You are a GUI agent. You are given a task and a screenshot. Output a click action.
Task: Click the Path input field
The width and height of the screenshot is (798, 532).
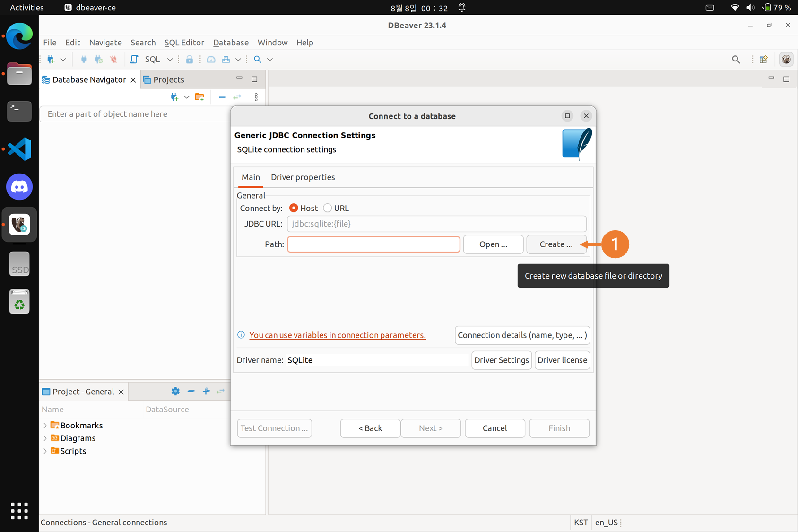point(373,244)
